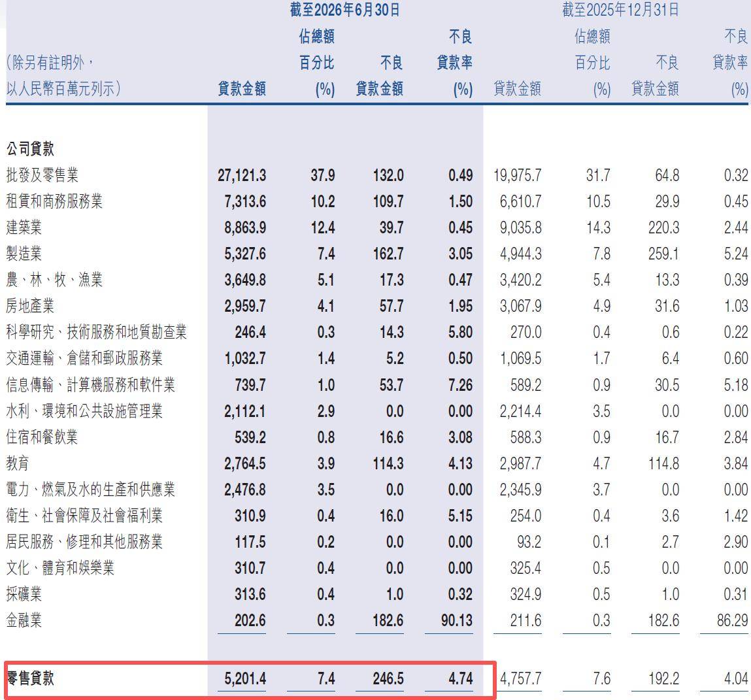Click the 教育 row label

18,463
